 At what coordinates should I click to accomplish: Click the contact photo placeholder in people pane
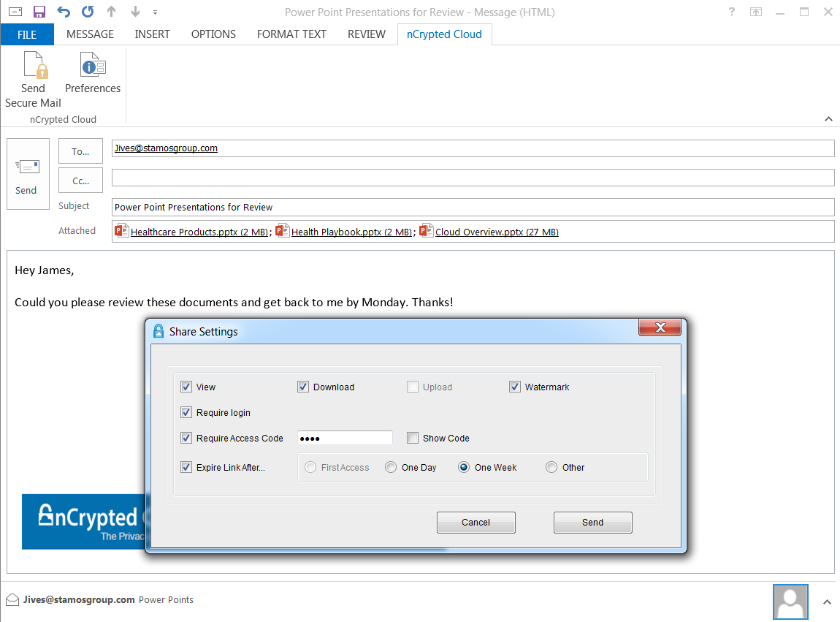tap(790, 602)
